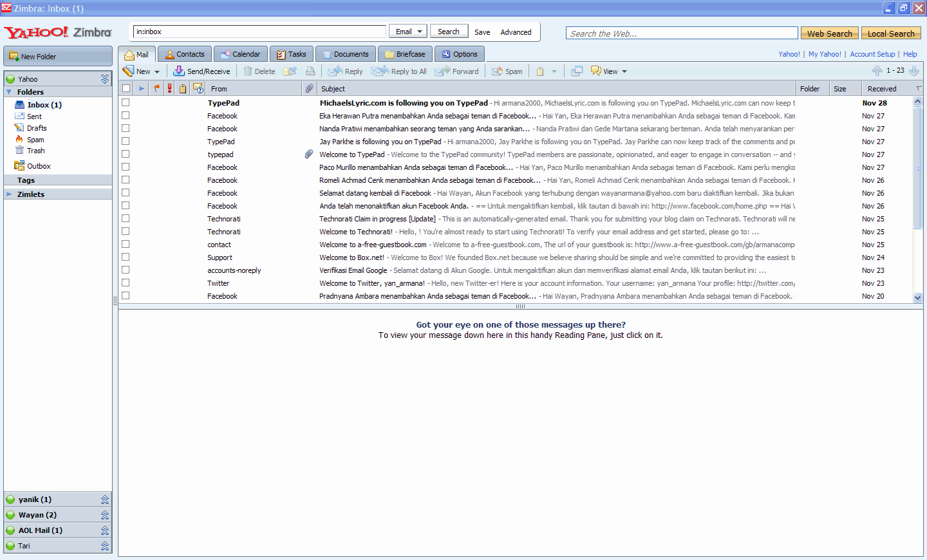The image size is (927, 560).
Task: Click the print icon in the toolbar
Action: pyautogui.click(x=310, y=71)
